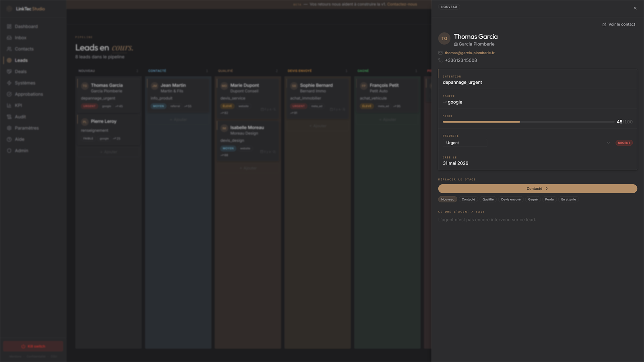Viewport: 644px width, 362px height.
Task: Click the Dashboard sidebar icon
Action: coord(9,27)
